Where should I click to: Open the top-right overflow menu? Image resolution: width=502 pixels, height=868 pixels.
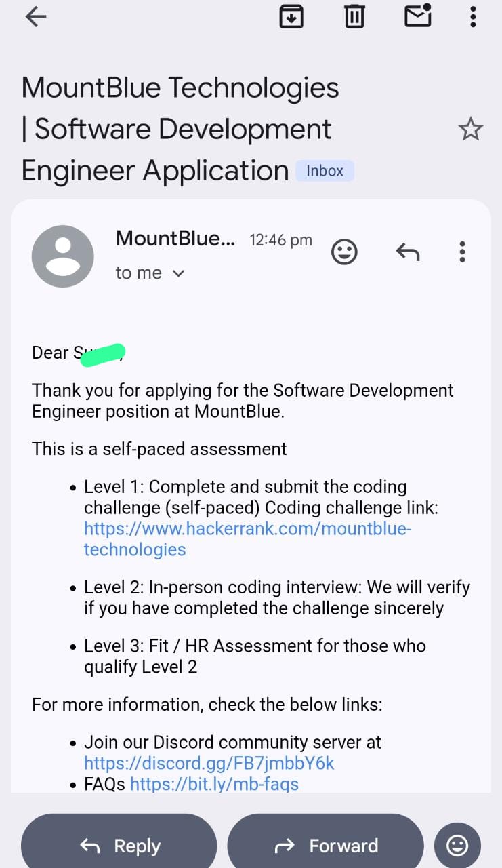[x=473, y=17]
